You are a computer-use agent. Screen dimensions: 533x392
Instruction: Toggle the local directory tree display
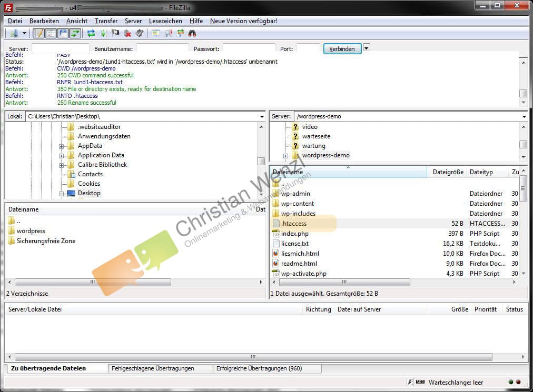[51, 33]
